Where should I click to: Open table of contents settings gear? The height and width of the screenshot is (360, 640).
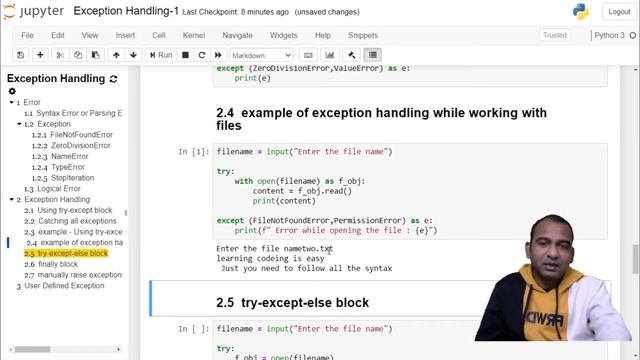point(12,91)
